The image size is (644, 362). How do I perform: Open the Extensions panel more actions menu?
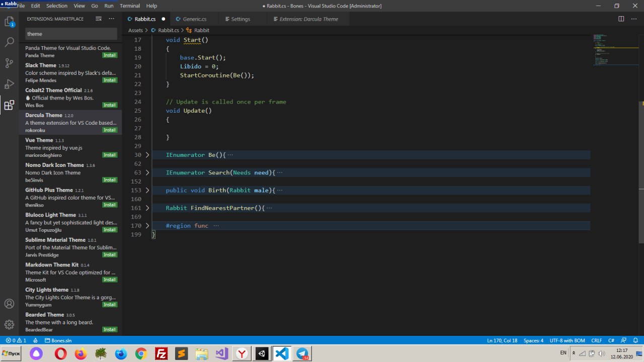(x=112, y=19)
